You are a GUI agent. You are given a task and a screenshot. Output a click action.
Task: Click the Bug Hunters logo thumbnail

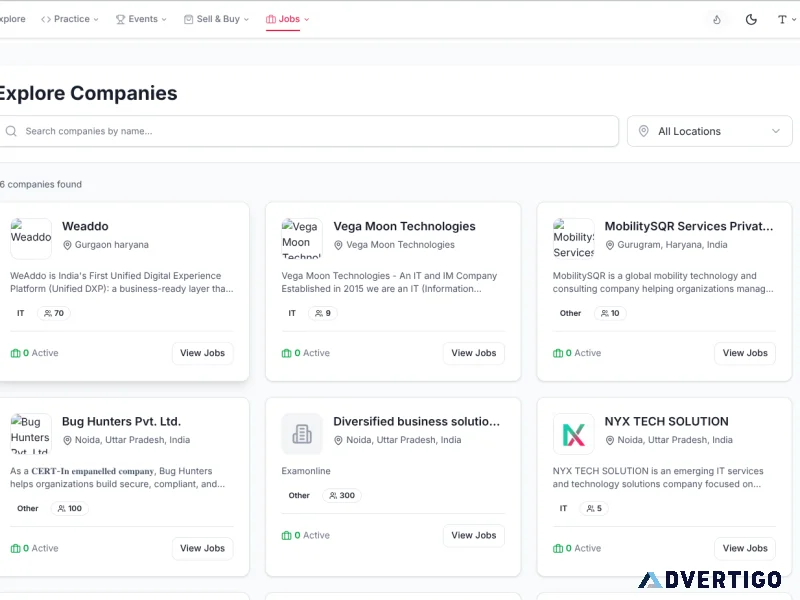[31, 434]
